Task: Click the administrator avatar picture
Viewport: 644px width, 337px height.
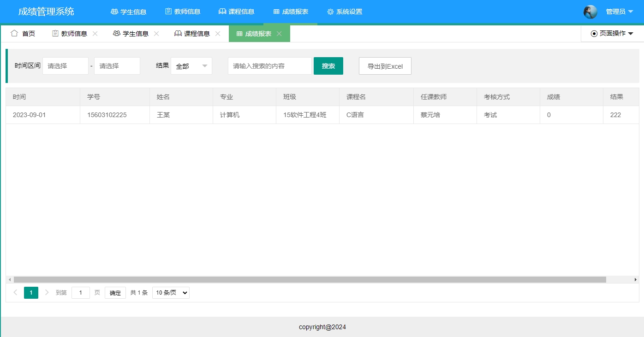Action: click(x=590, y=12)
